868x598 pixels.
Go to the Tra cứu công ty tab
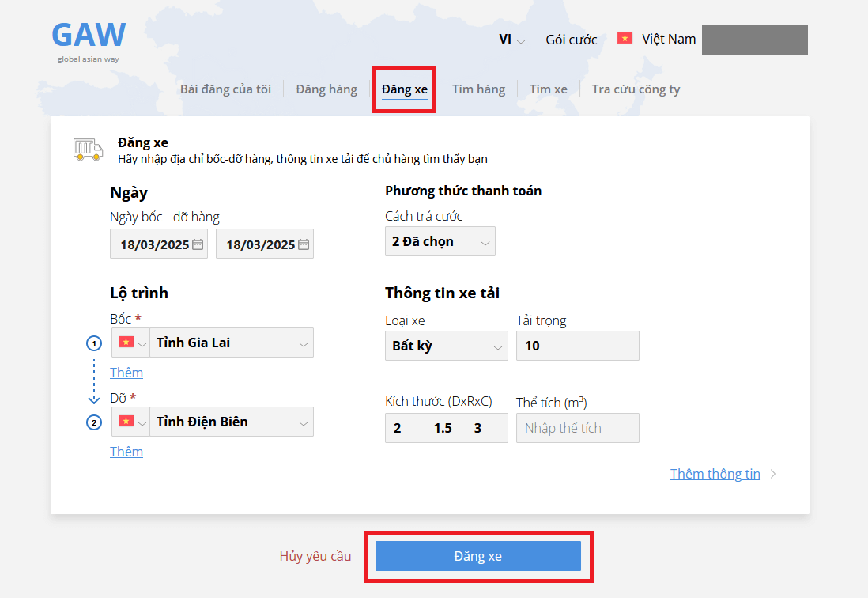click(636, 89)
